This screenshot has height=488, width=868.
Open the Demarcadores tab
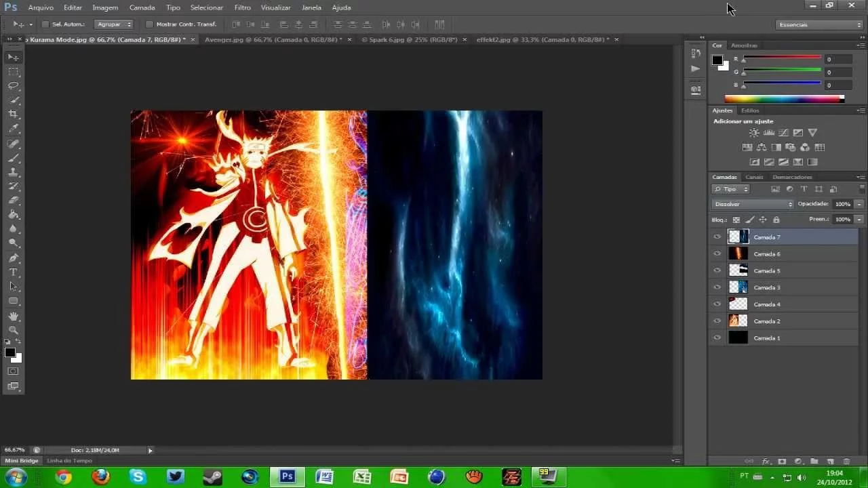tap(792, 177)
